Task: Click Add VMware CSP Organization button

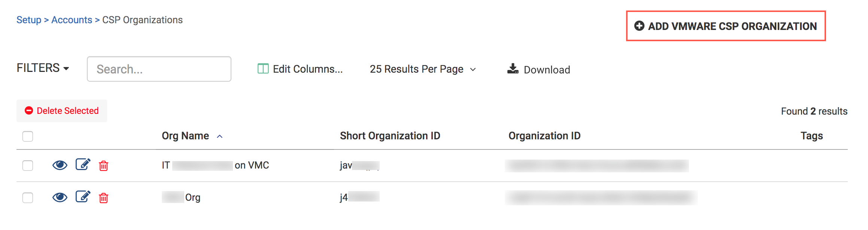Action: (726, 26)
